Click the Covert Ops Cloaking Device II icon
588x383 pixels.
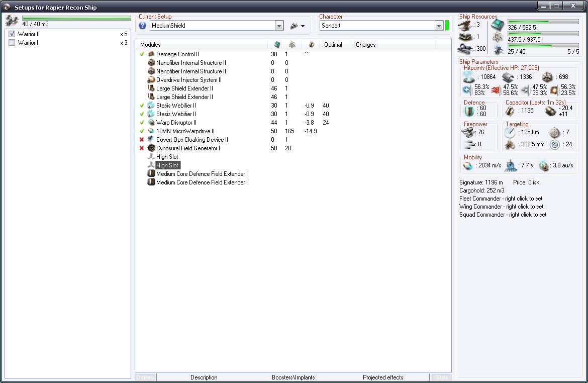coord(151,140)
